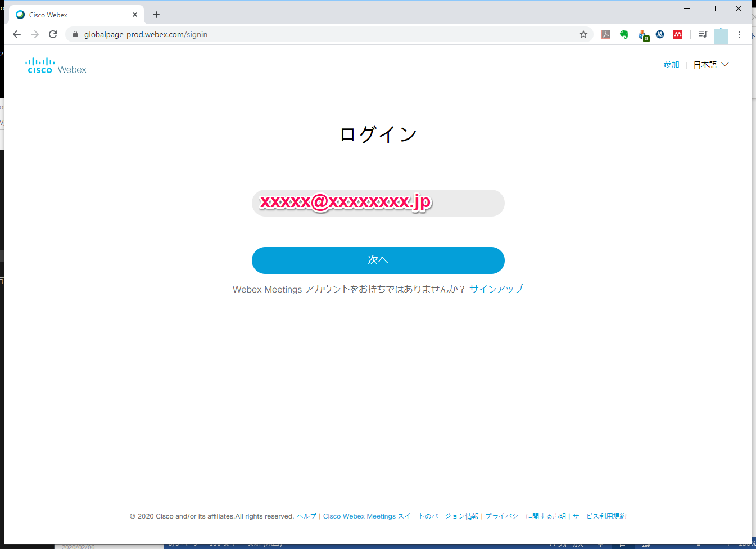Open the Chrome three-dot menu
Screen dimensions: 756x549
click(739, 34)
